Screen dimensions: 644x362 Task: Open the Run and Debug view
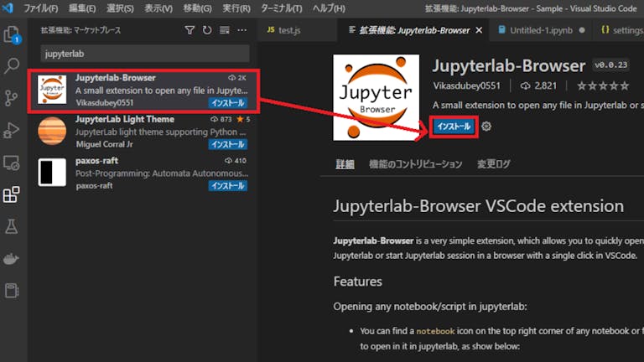[x=12, y=130]
